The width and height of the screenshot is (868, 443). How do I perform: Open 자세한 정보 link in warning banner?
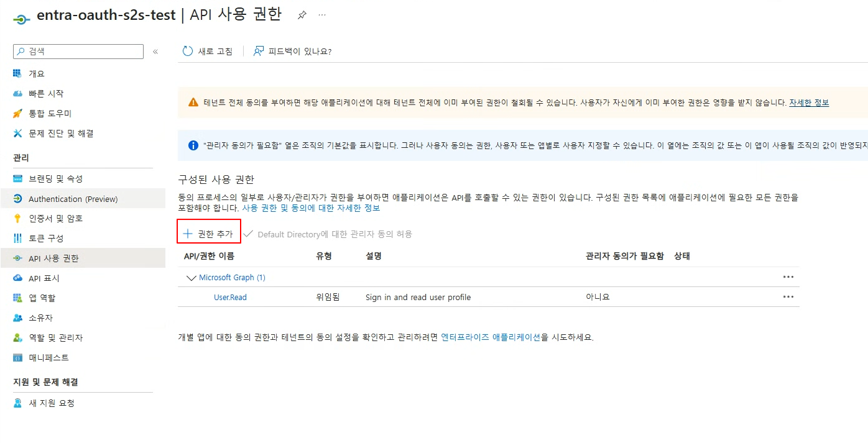click(x=809, y=103)
